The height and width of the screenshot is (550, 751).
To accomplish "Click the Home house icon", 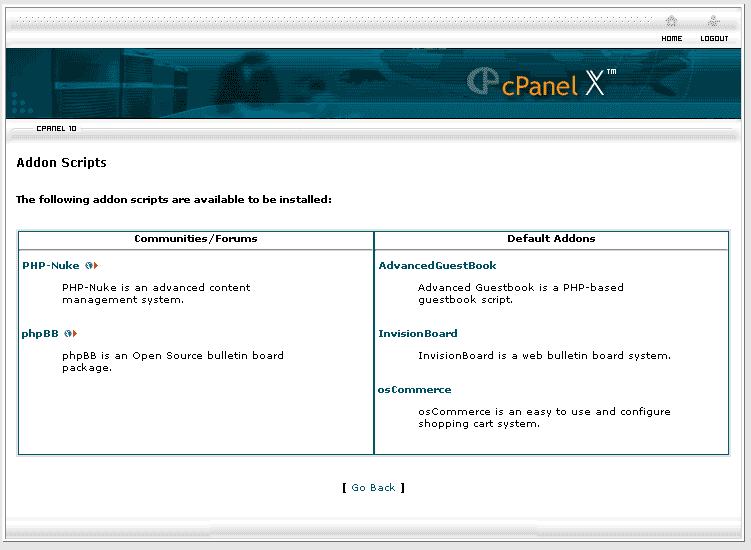I will [x=671, y=21].
